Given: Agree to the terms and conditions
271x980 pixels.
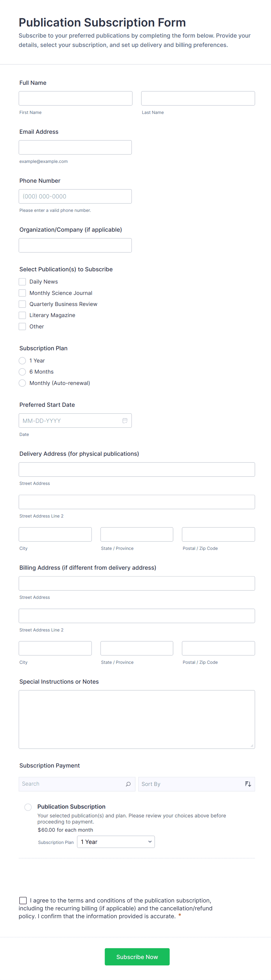Looking at the screenshot, I should 23,900.
